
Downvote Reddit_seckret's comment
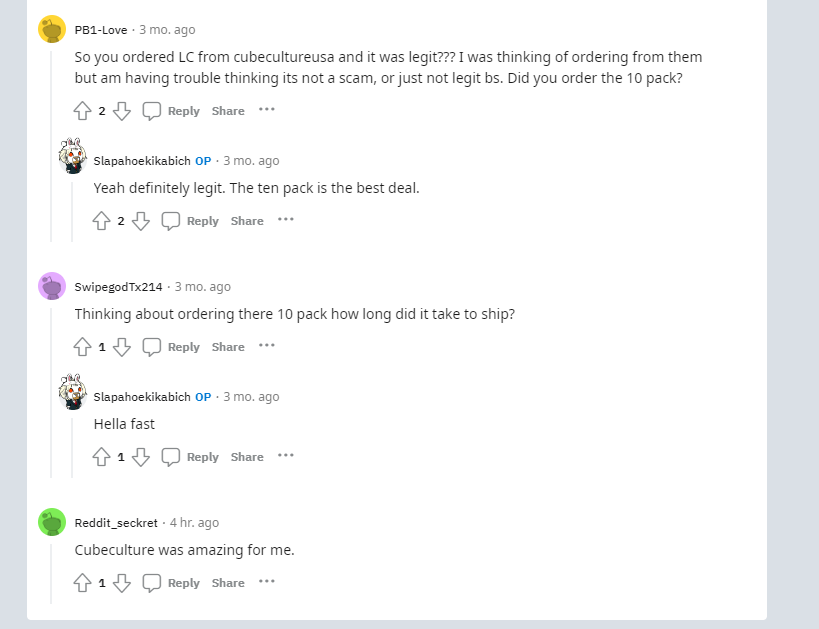pyautogui.click(x=122, y=583)
